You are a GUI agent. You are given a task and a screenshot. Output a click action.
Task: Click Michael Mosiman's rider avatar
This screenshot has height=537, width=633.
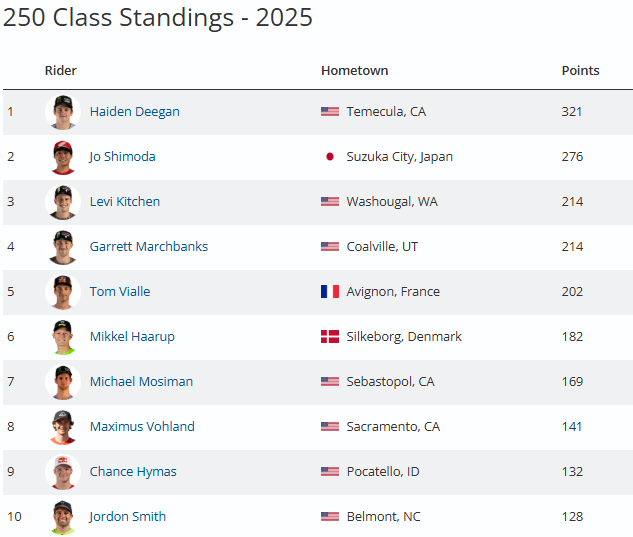pyautogui.click(x=63, y=382)
